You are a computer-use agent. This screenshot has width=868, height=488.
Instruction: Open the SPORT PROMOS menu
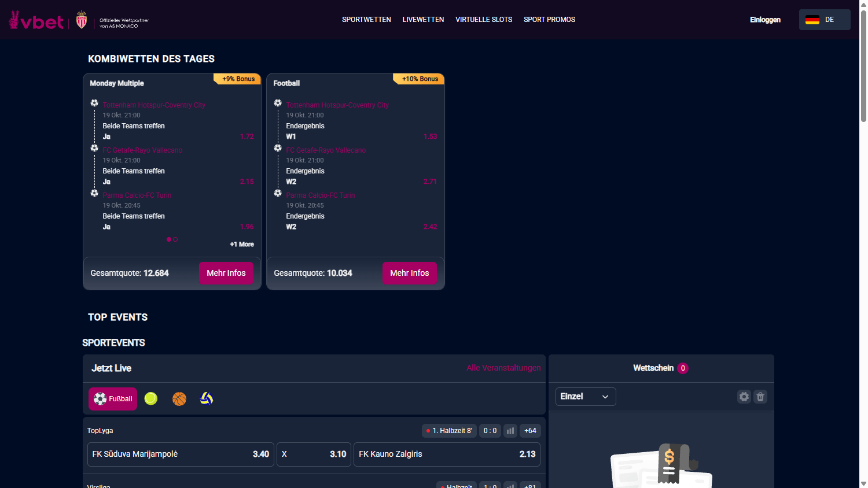click(x=550, y=20)
